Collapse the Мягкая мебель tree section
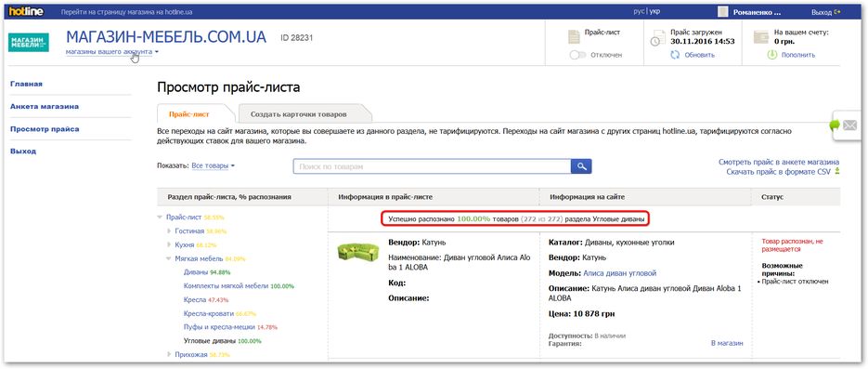Screen dimensions: 868x369 pyautogui.click(x=169, y=258)
